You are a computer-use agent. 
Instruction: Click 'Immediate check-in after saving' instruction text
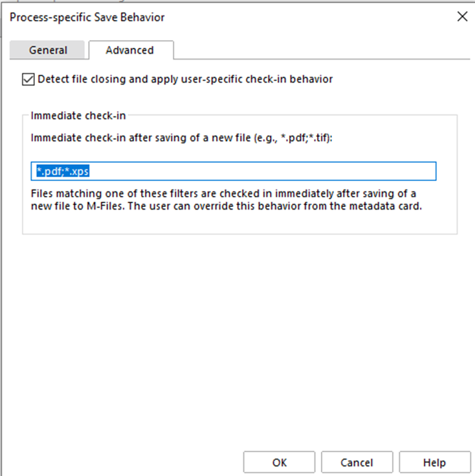pos(182,138)
